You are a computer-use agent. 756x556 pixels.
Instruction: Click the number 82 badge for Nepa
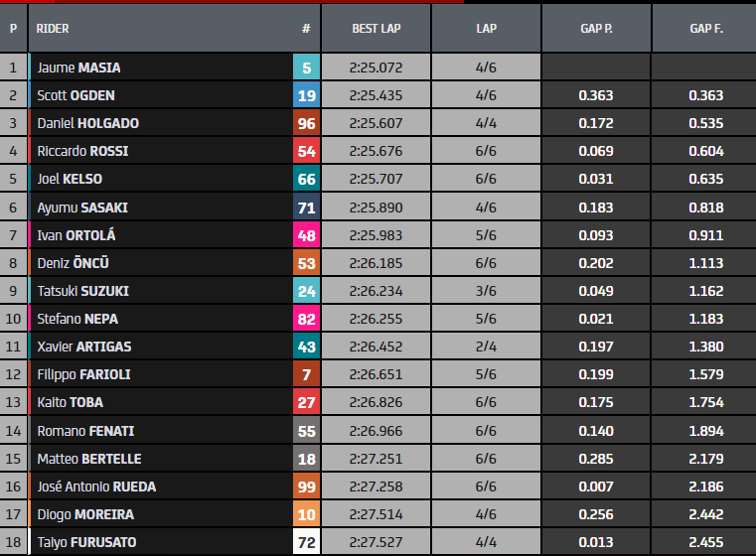(306, 319)
